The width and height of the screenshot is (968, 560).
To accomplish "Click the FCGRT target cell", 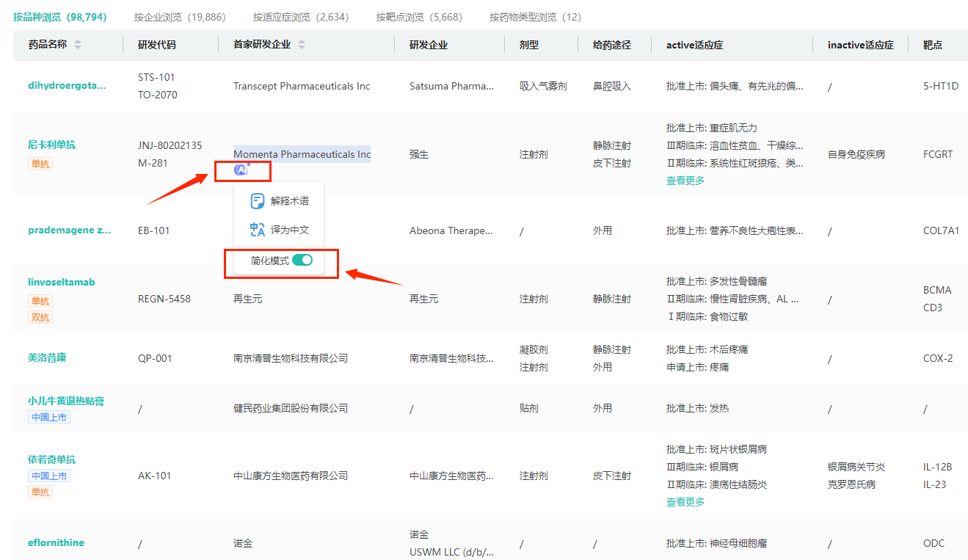I will [938, 154].
